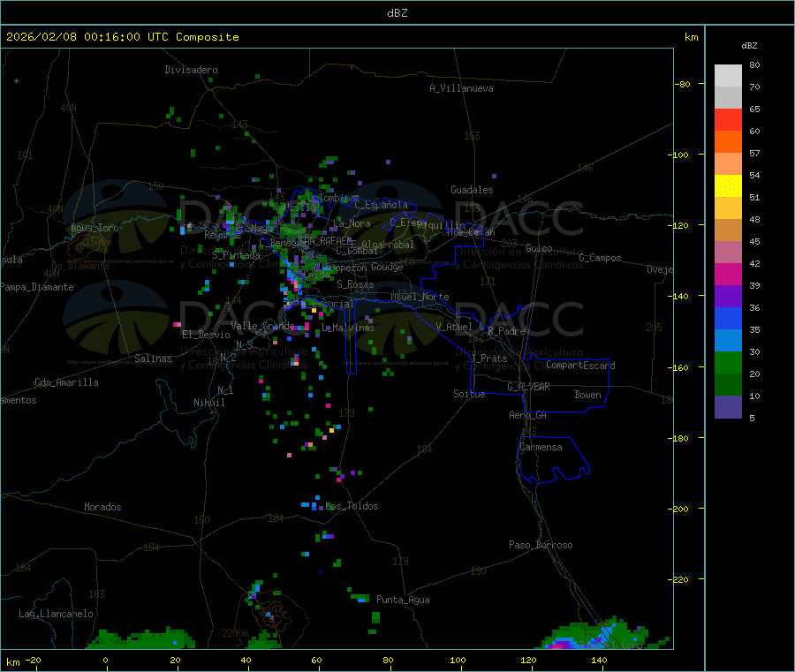Click the -200 km tick on right axis
Viewport: 795px width, 672px height.
(x=678, y=509)
